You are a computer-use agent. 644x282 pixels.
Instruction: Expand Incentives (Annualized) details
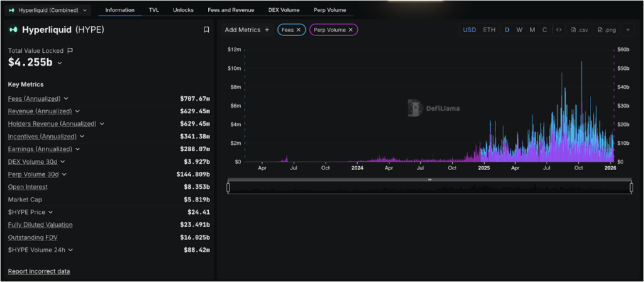(x=82, y=136)
